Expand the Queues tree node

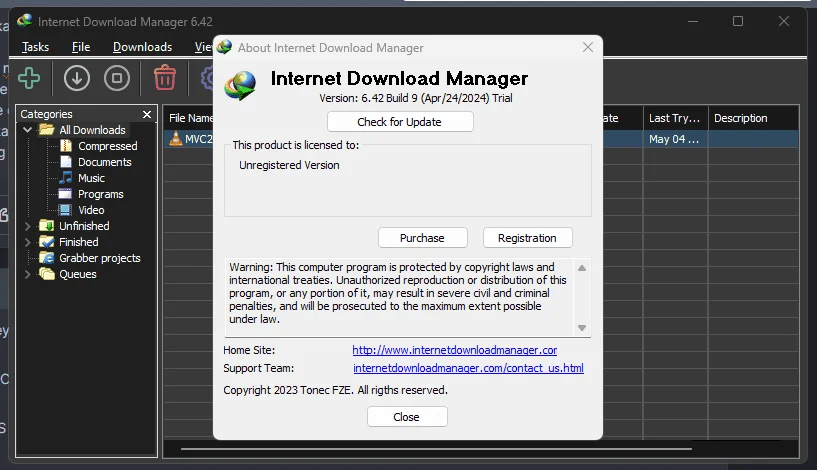pos(28,274)
